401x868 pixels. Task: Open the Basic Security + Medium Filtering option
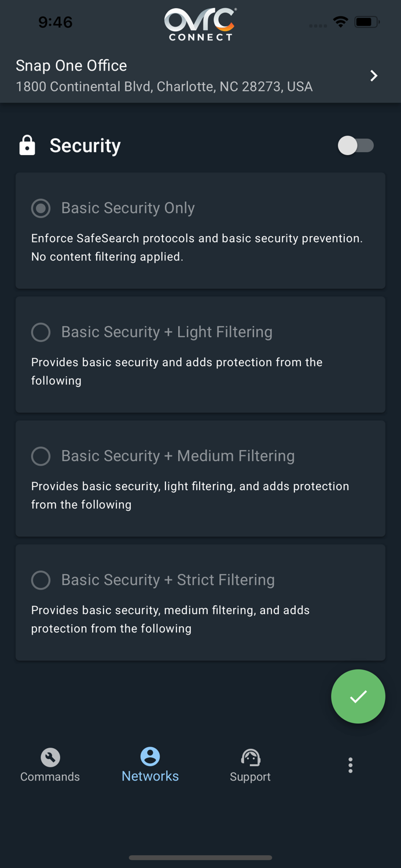coord(41,456)
